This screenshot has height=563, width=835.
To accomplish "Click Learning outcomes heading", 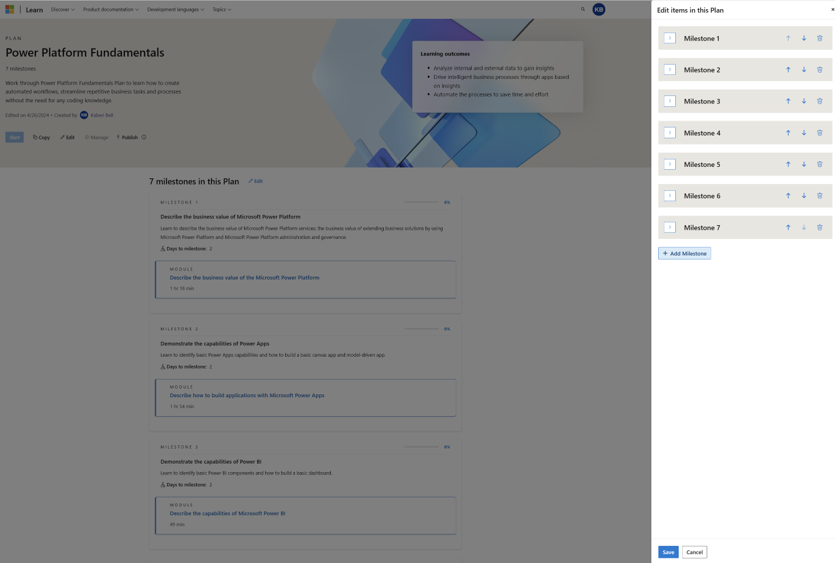I will (445, 54).
